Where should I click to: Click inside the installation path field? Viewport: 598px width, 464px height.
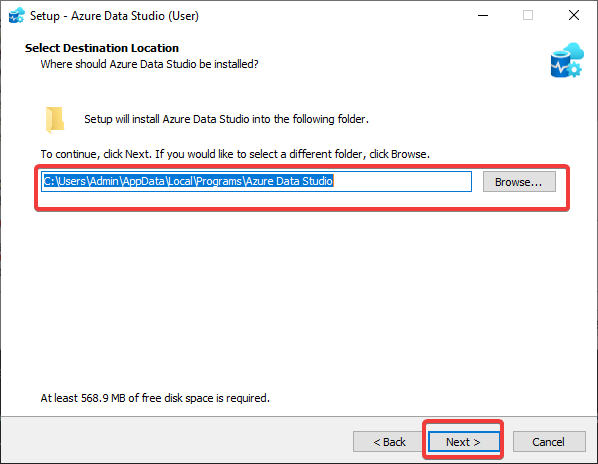point(256,181)
